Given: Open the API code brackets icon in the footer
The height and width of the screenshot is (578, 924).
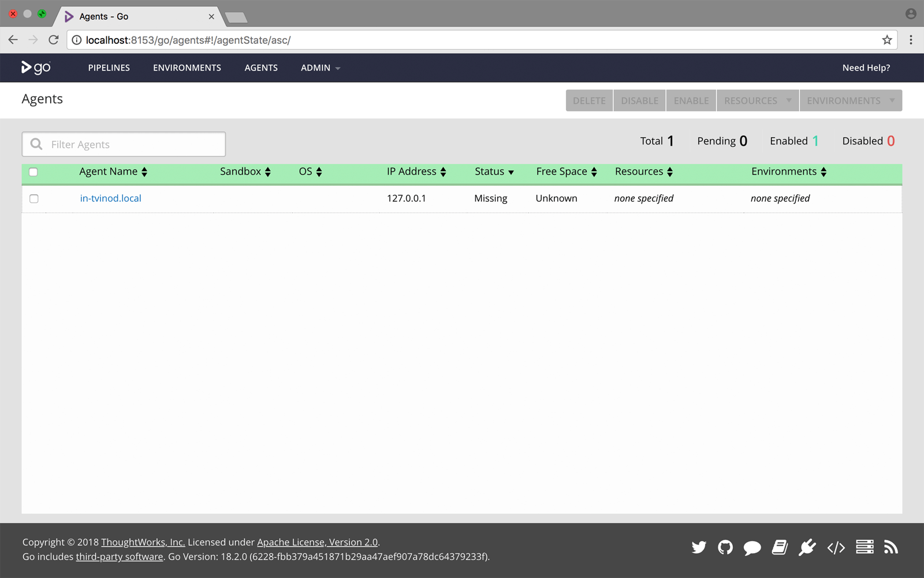Looking at the screenshot, I should pos(836,547).
